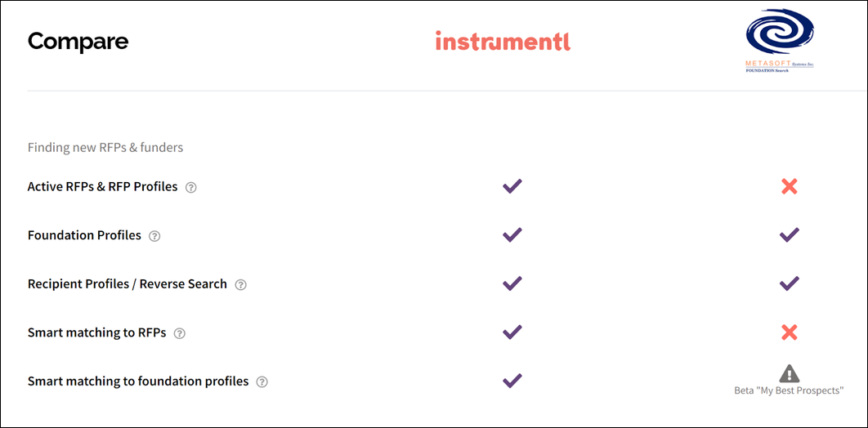Image resolution: width=868 pixels, height=428 pixels.
Task: Click the warning triangle above Beta My Best Prospects
Action: click(789, 373)
